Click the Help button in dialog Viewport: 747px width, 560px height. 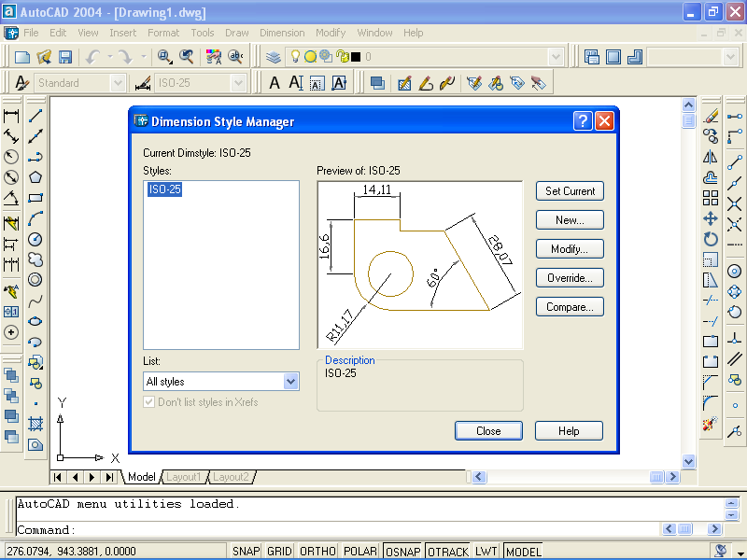tap(569, 431)
